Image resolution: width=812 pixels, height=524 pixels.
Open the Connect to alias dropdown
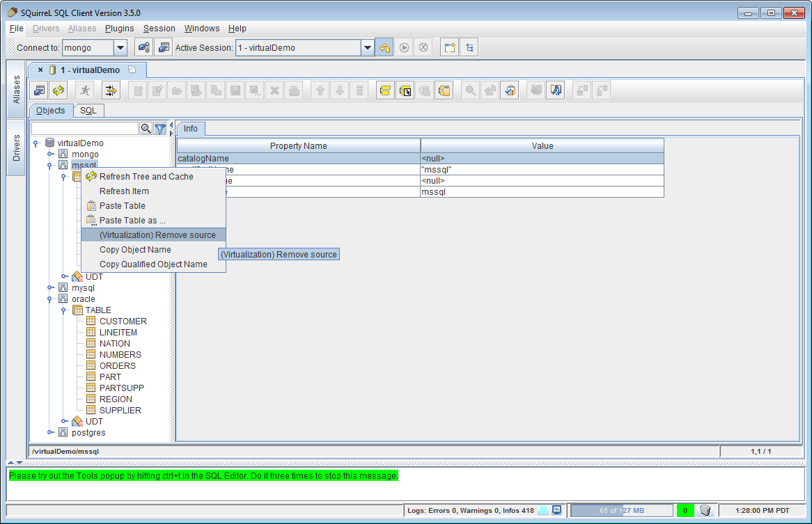pos(120,47)
